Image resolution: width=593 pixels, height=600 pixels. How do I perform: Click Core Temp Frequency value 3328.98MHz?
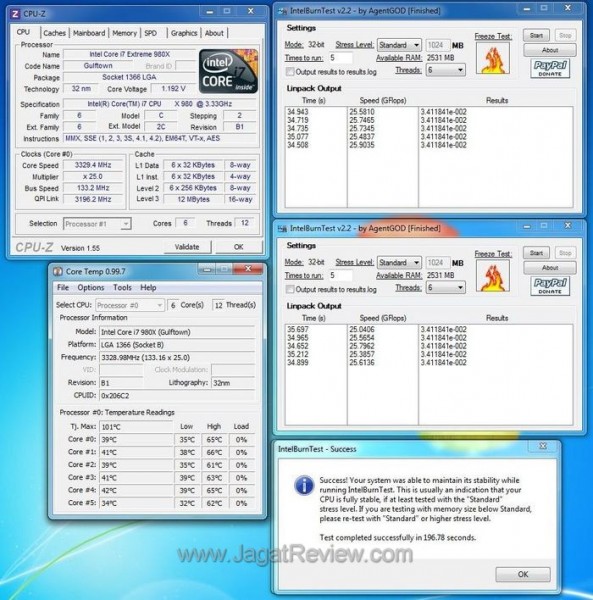pos(177,357)
